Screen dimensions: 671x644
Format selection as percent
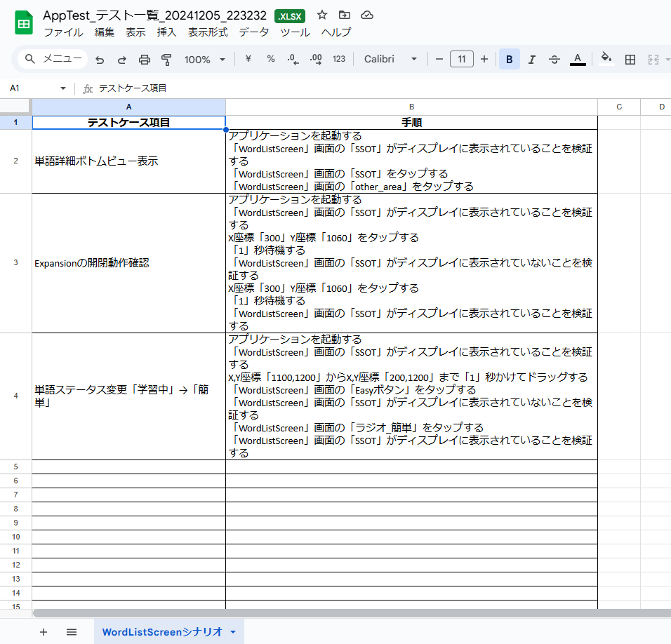click(270, 59)
